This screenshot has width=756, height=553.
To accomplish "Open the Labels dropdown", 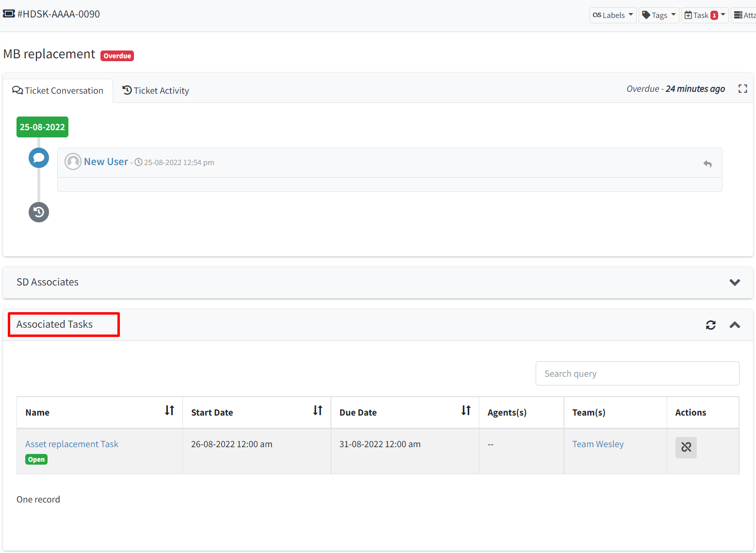I will 612,15.
